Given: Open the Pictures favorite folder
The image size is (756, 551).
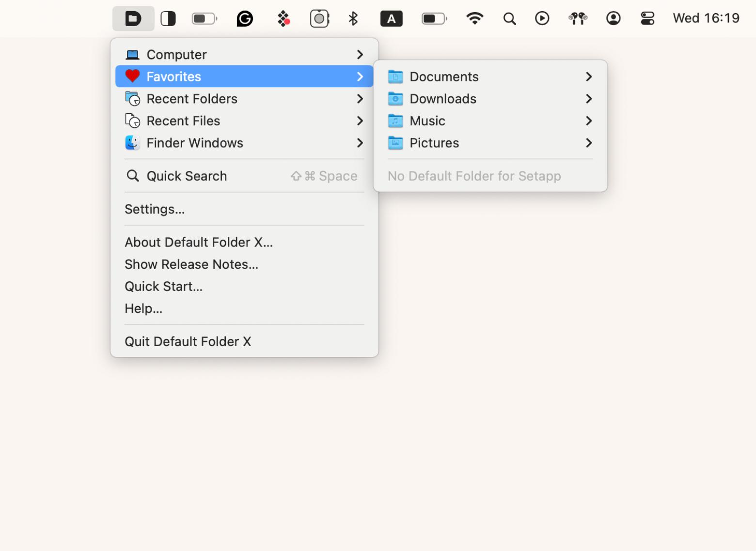Looking at the screenshot, I should (x=490, y=143).
